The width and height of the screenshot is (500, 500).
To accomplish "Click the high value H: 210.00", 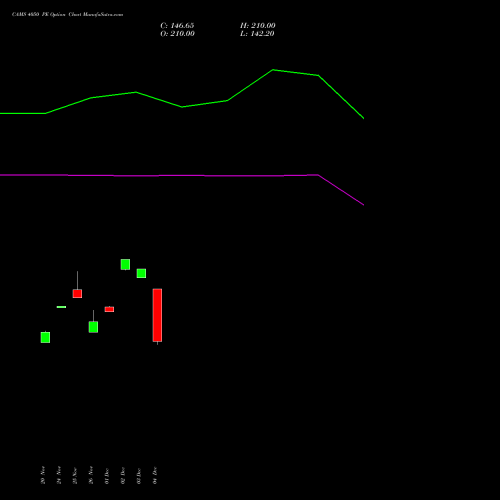I will pyautogui.click(x=258, y=26).
